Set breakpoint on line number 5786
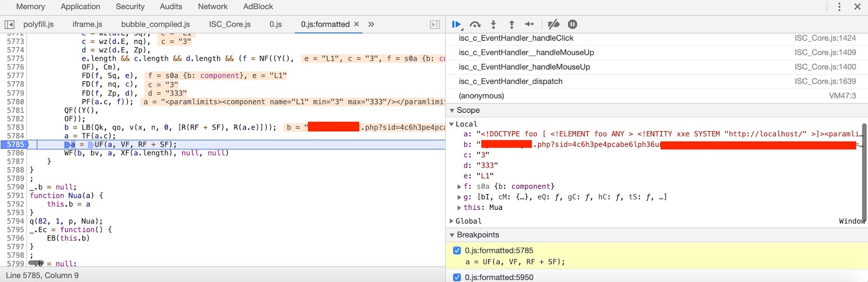The width and height of the screenshot is (868, 282). (x=15, y=153)
